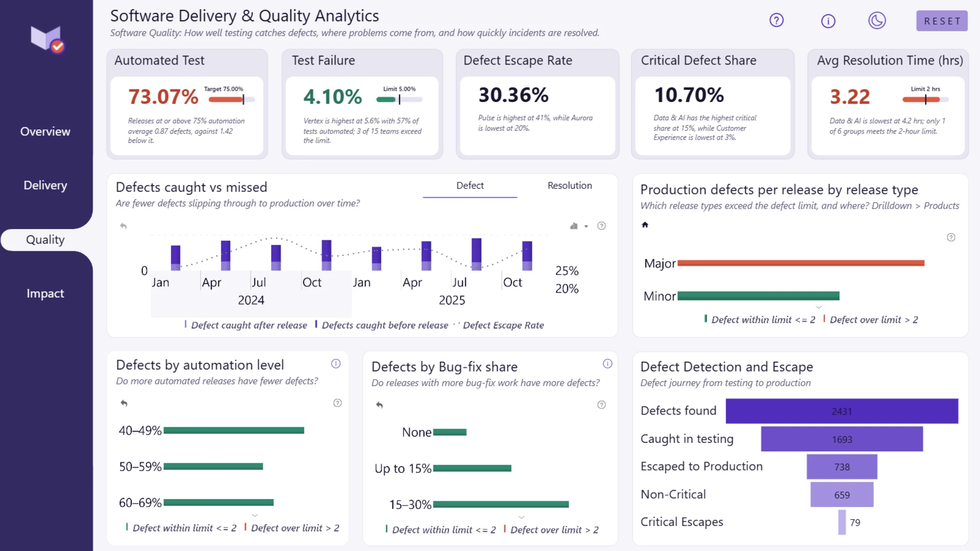Click info icon beside Defects by automation level
The height and width of the screenshot is (551, 980).
click(336, 364)
